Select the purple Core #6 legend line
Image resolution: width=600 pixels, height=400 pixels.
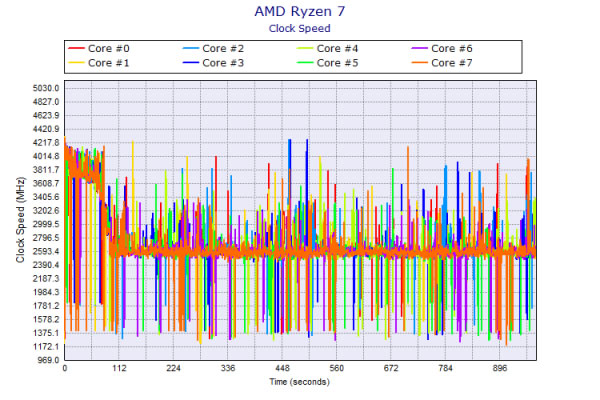coord(419,49)
